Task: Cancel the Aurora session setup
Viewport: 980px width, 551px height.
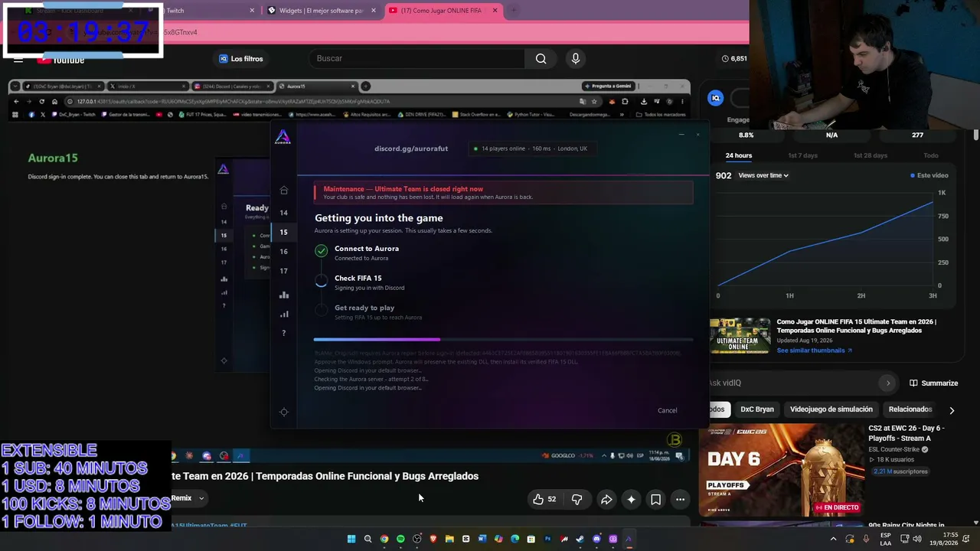Action: [668, 410]
